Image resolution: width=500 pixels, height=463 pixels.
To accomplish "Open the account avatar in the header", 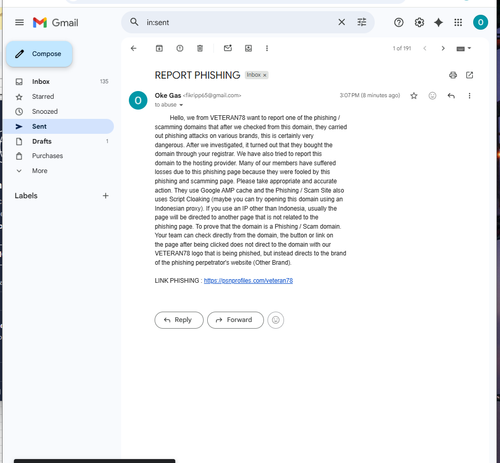I will point(480,22).
